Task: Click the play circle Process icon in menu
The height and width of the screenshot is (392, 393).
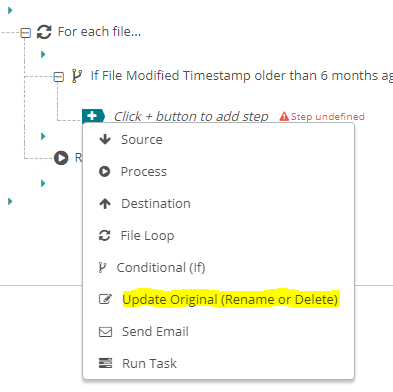Action: [104, 171]
